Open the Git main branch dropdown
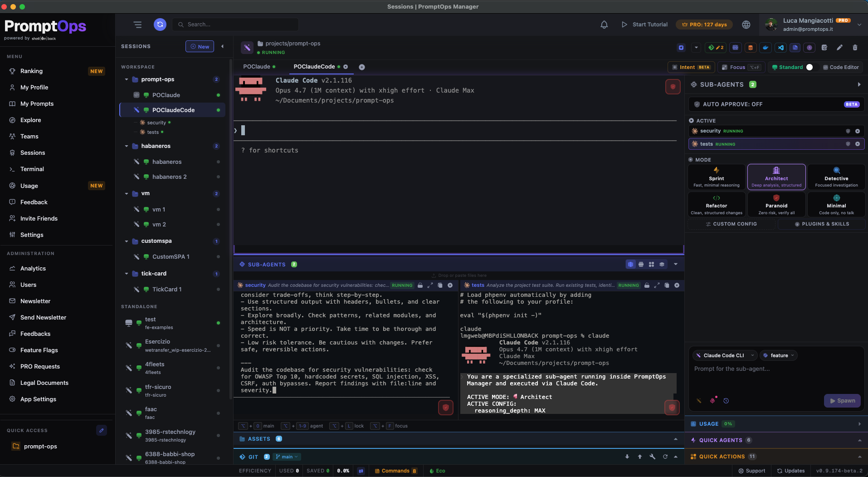 coord(287,457)
